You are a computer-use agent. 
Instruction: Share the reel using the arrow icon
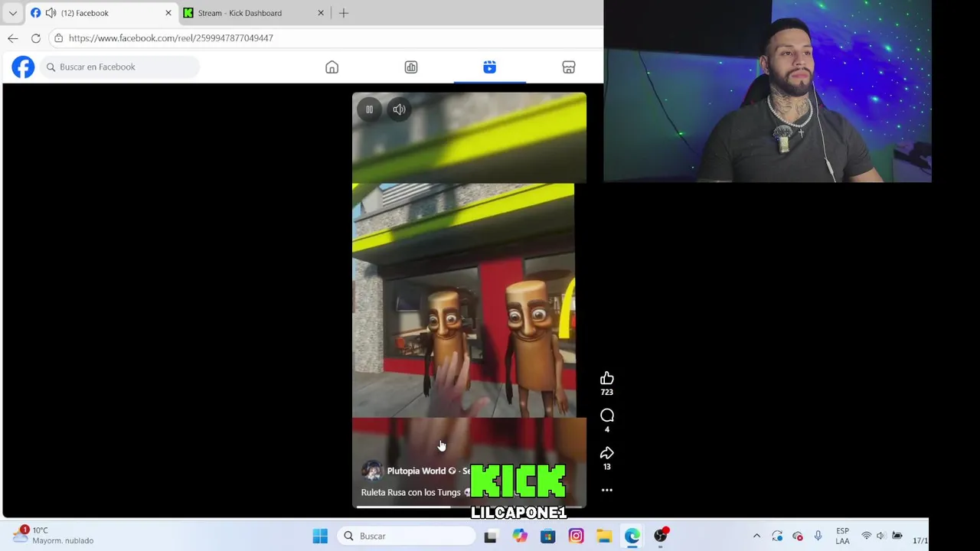[606, 453]
